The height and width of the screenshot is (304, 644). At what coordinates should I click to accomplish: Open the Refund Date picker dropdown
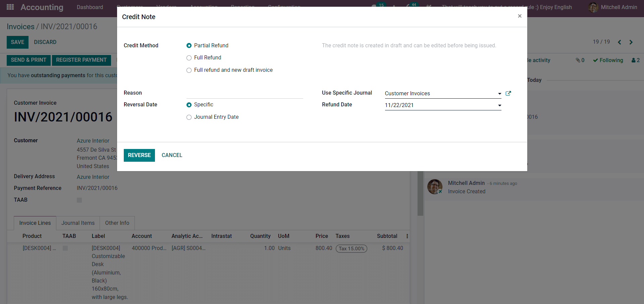[499, 105]
